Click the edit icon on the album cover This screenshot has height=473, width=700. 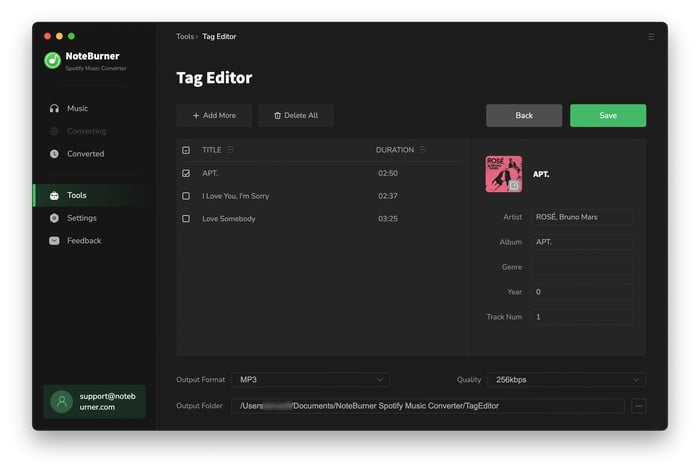514,185
